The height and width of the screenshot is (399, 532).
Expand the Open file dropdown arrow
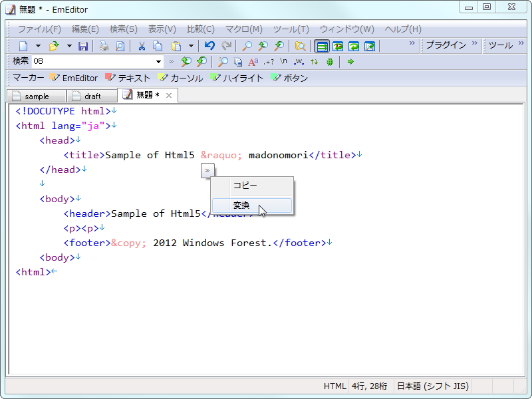(69, 46)
